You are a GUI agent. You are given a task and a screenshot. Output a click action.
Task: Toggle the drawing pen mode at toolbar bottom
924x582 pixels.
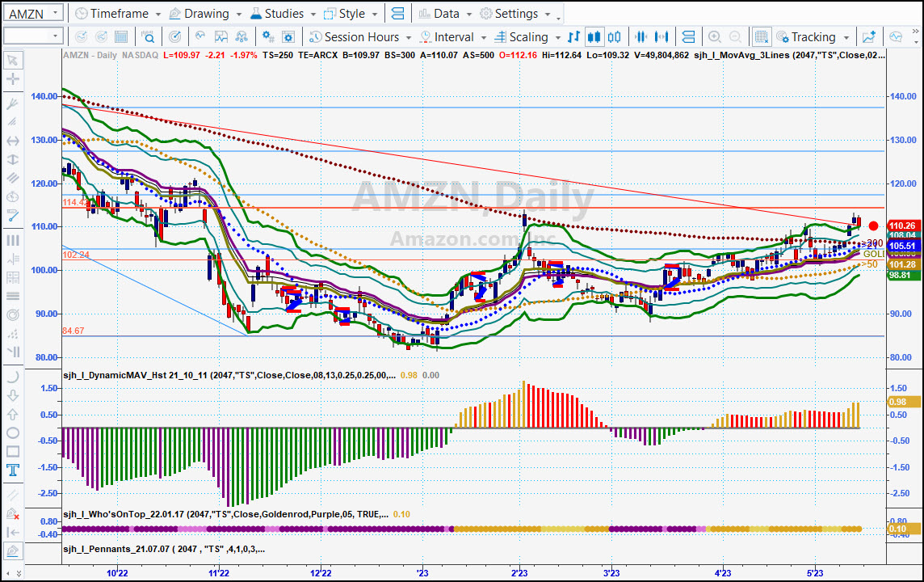pyautogui.click(x=12, y=551)
